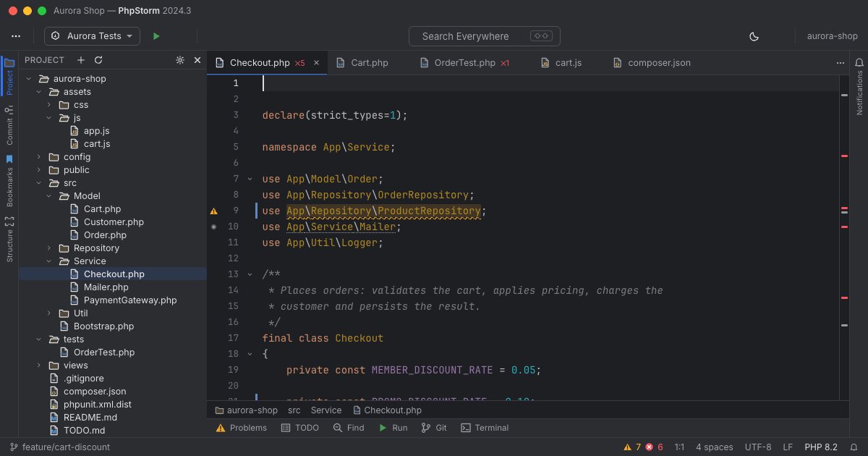Change indent setting 4 spaces
This screenshot has width=868, height=456.
(714, 447)
